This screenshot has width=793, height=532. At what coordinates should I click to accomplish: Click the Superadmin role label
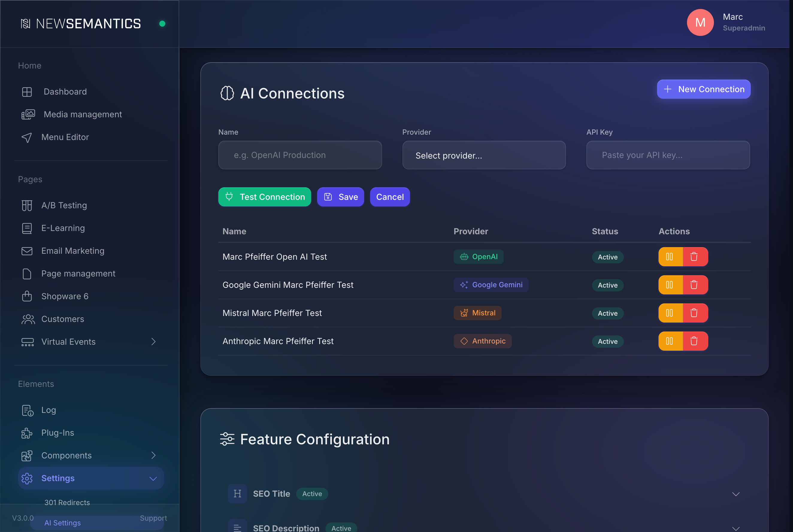coord(744,28)
